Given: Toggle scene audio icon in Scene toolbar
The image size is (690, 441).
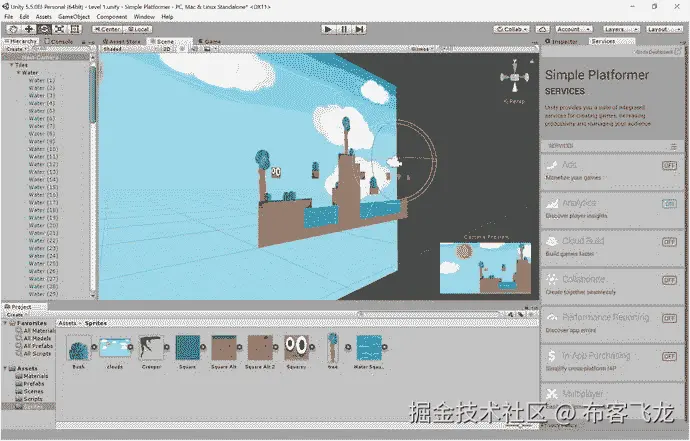Looking at the screenshot, I should pos(195,49).
